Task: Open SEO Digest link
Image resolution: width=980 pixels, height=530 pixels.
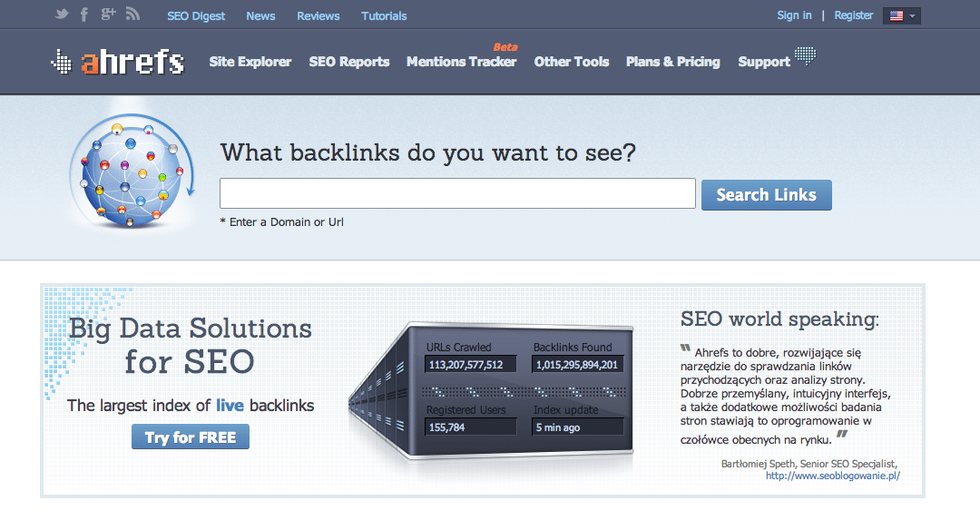Action: click(x=196, y=15)
